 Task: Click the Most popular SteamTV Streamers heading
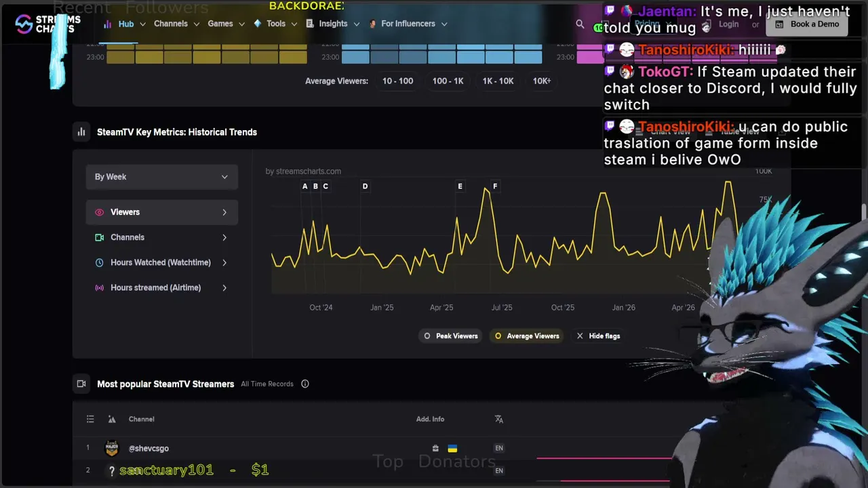coord(165,384)
